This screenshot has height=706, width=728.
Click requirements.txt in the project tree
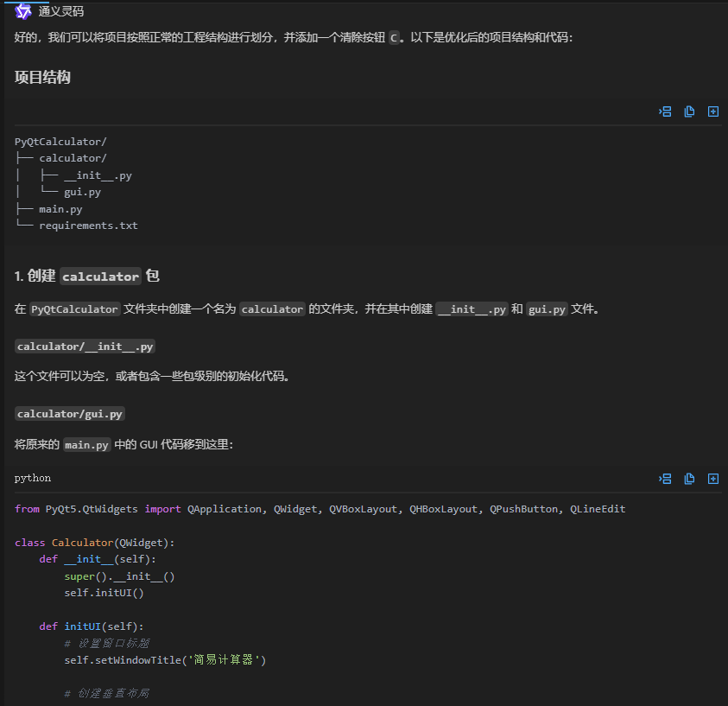(88, 226)
